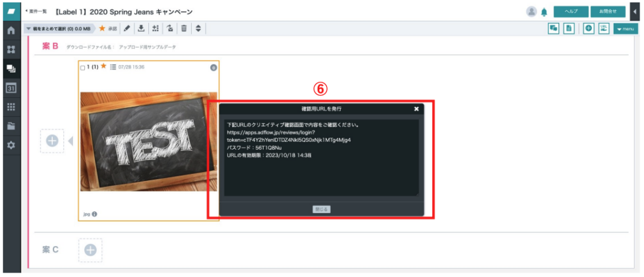Go back to 案件一覧 list
The width and height of the screenshot is (644, 277).
pyautogui.click(x=36, y=11)
